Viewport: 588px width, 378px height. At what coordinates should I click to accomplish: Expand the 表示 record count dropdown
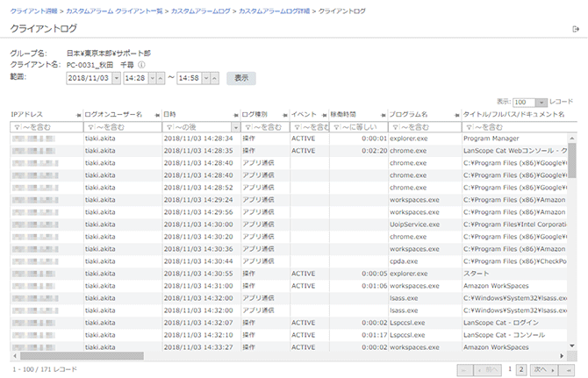pyautogui.click(x=541, y=102)
